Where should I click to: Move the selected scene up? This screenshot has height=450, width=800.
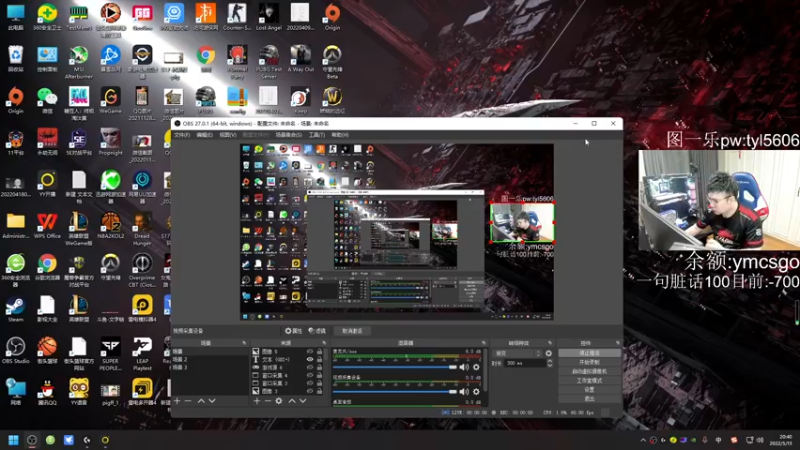[201, 401]
